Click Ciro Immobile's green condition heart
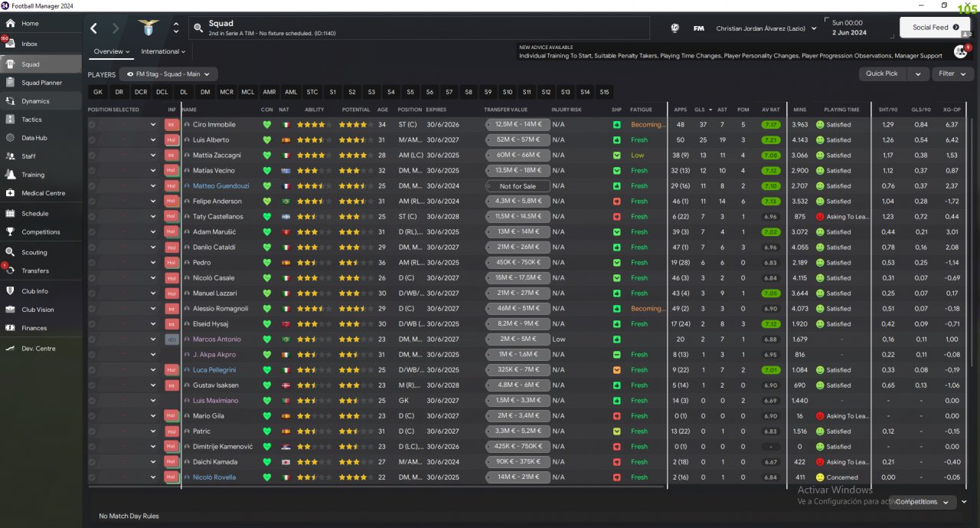The height and width of the screenshot is (528, 980). tap(266, 125)
